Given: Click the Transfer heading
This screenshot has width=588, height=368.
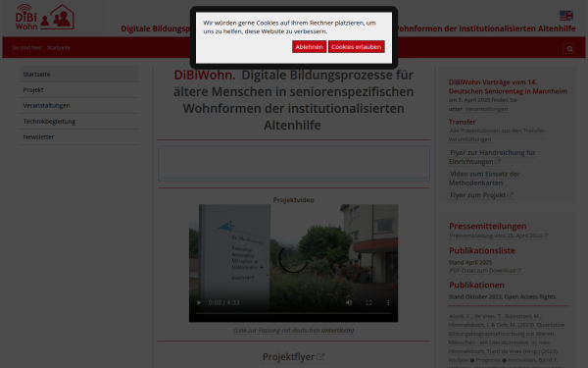Looking at the screenshot, I should coord(462,122).
